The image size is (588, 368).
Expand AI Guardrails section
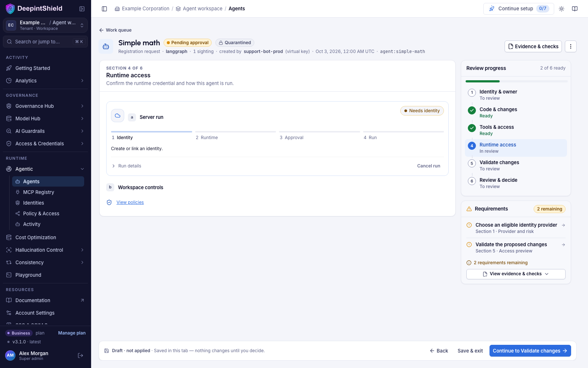click(x=45, y=131)
